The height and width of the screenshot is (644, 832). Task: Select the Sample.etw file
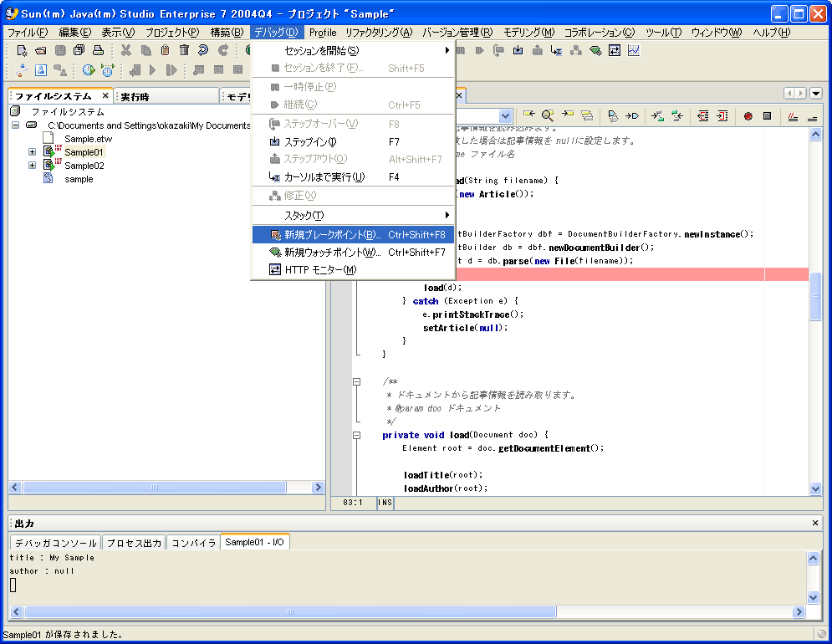89,139
